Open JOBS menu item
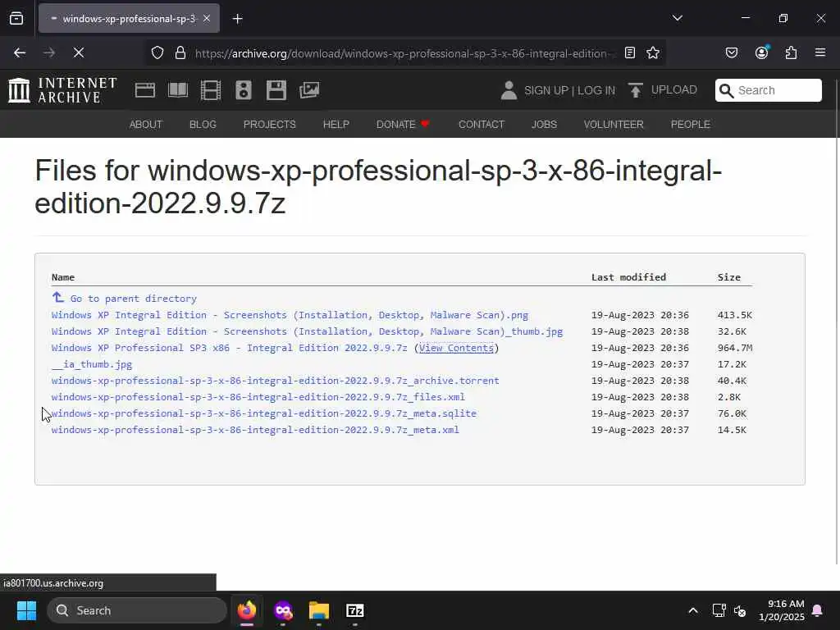The height and width of the screenshot is (630, 840). pyautogui.click(x=545, y=125)
